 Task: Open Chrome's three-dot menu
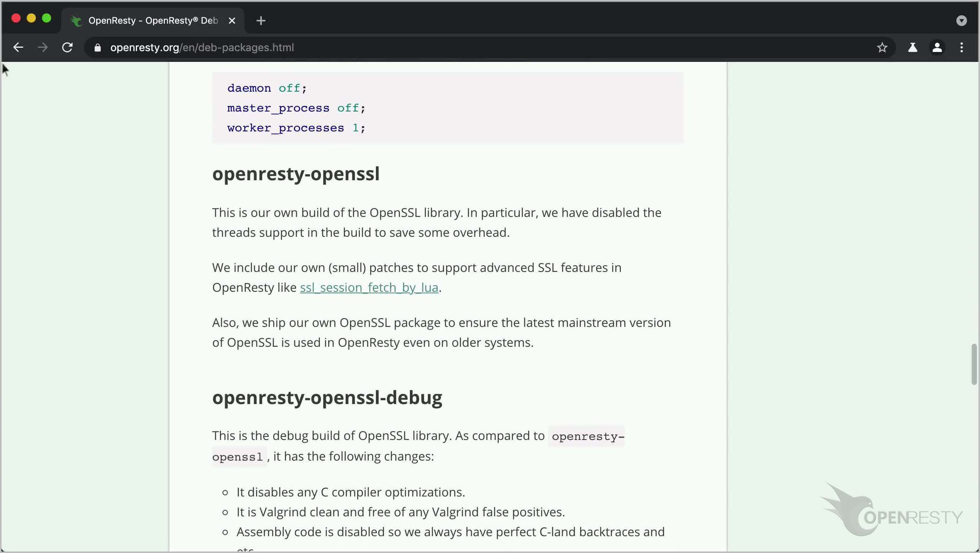point(961,47)
